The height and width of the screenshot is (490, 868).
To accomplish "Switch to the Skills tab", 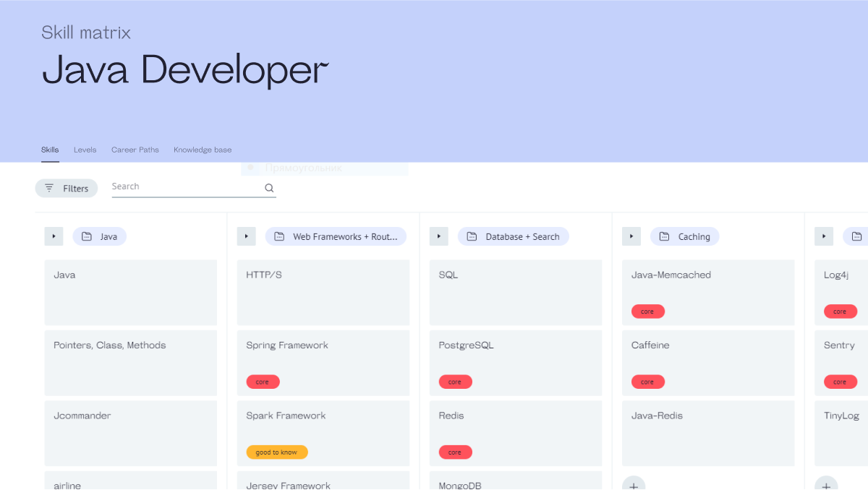I will (50, 150).
